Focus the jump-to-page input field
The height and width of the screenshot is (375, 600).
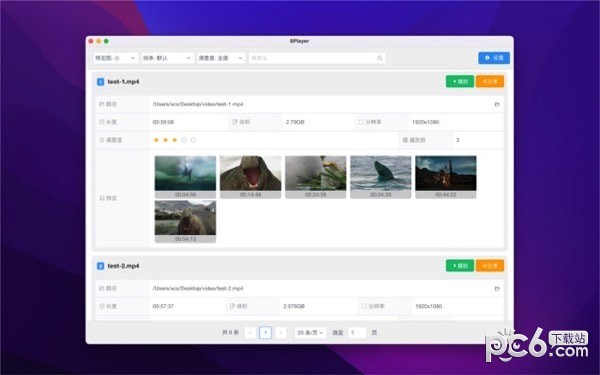(357, 333)
